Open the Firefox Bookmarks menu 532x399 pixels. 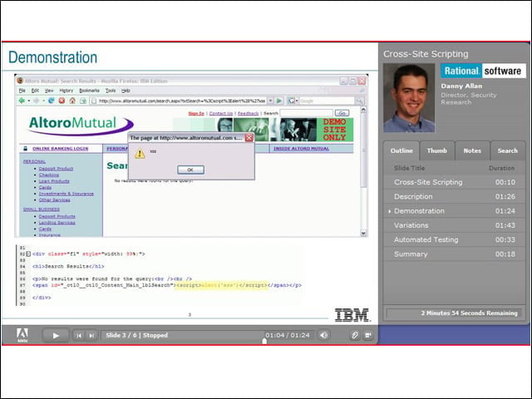click(89, 91)
